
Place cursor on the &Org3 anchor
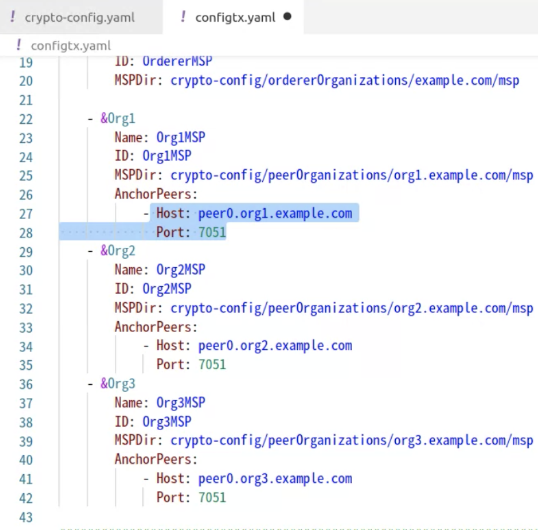click(118, 384)
